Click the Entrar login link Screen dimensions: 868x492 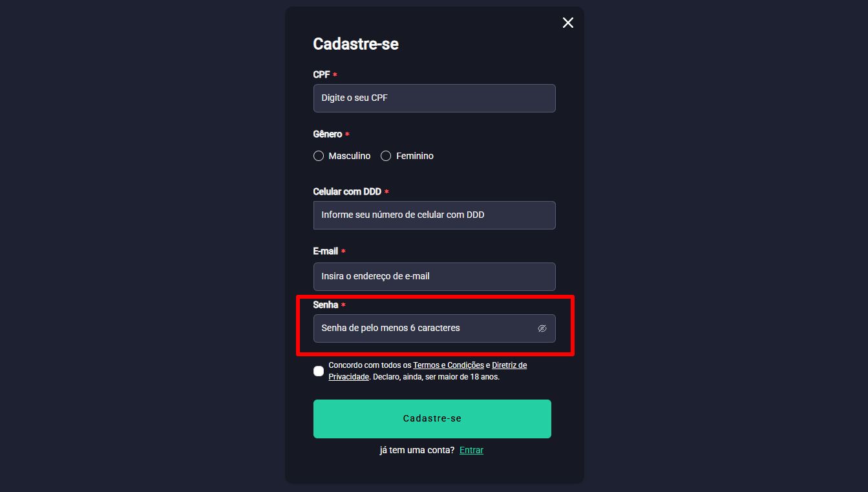[x=471, y=451]
